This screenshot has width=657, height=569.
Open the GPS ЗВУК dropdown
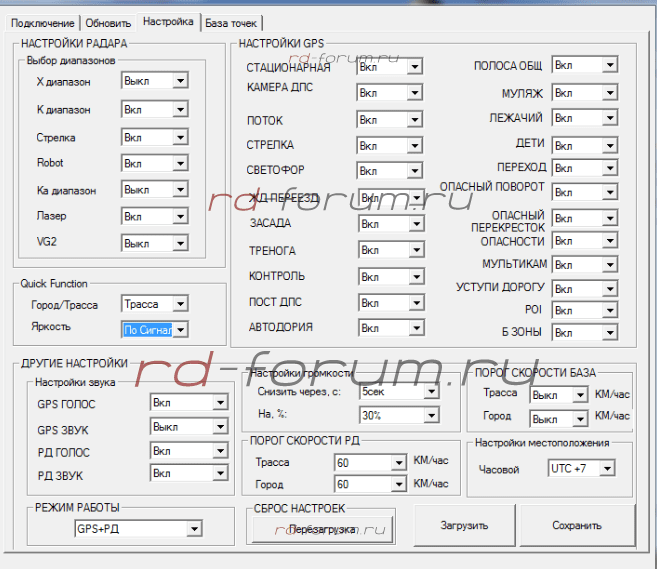(x=189, y=427)
